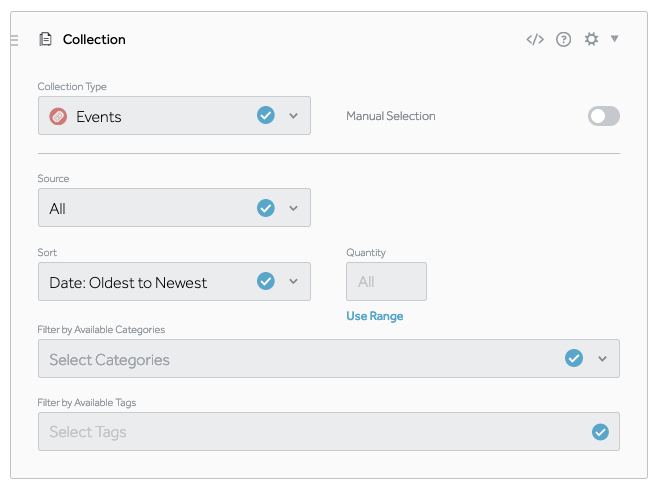
Task: Click the Collection document icon
Action: (45, 39)
